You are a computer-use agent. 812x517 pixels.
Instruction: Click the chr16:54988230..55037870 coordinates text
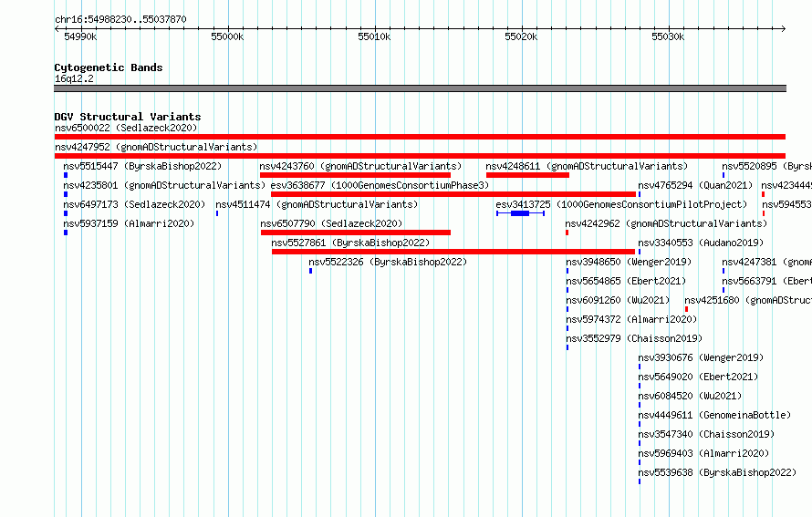tap(120, 19)
